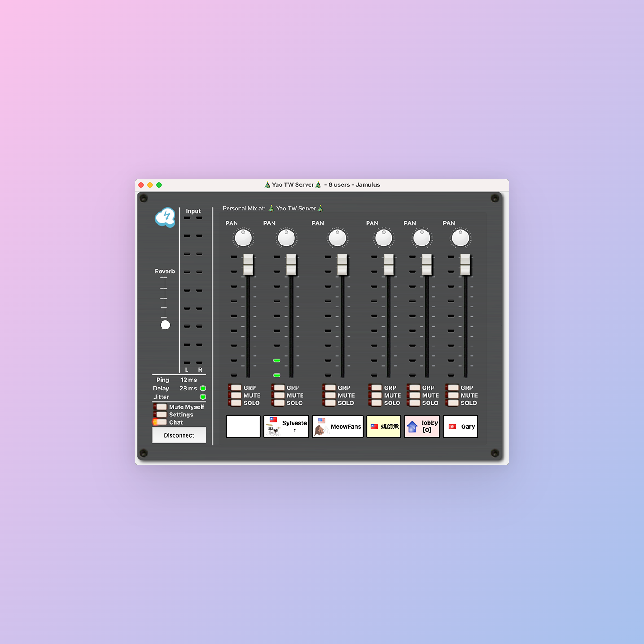Click the Reverb slider knob
Image resolution: width=644 pixels, height=644 pixels.
point(165,325)
